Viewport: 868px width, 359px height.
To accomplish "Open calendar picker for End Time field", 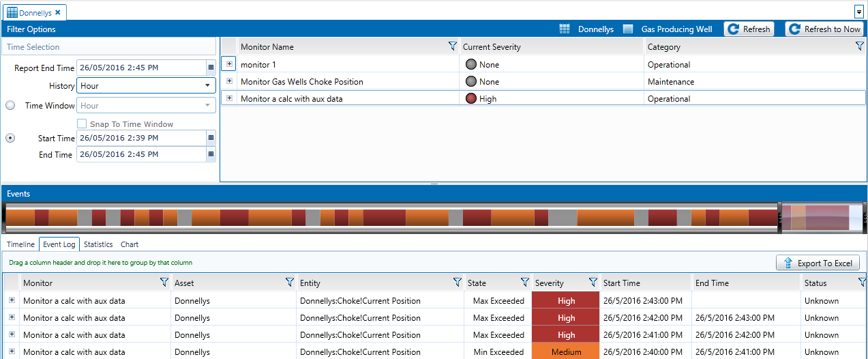I will (211, 155).
